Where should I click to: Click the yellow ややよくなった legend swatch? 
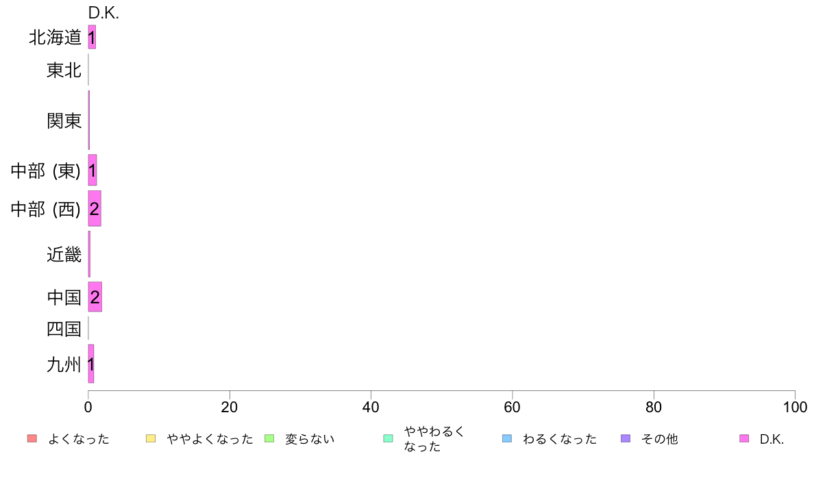[x=151, y=438]
